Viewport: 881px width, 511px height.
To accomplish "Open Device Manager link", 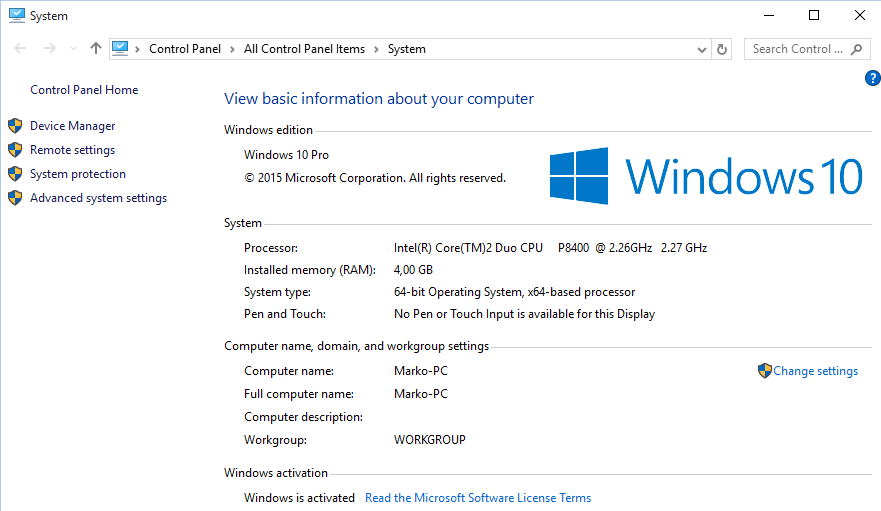I will click(72, 126).
